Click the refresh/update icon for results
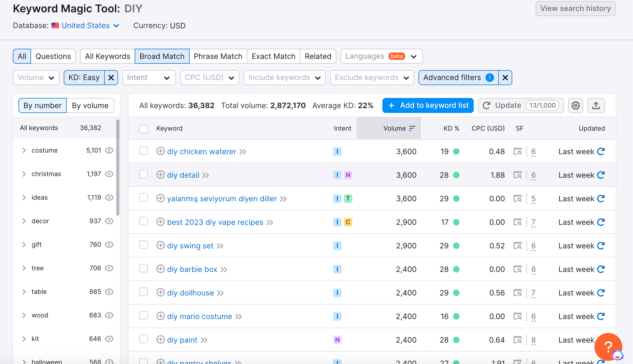 487,105
